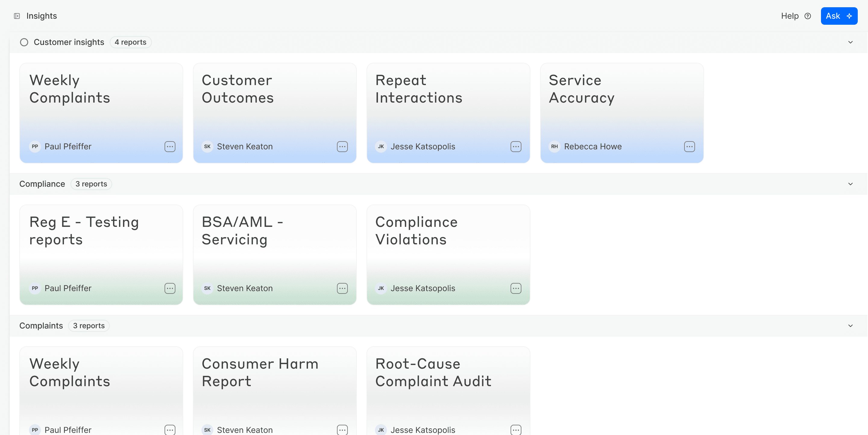Open more options on BSA/AML Servicing card
The image size is (868, 435).
click(x=342, y=288)
